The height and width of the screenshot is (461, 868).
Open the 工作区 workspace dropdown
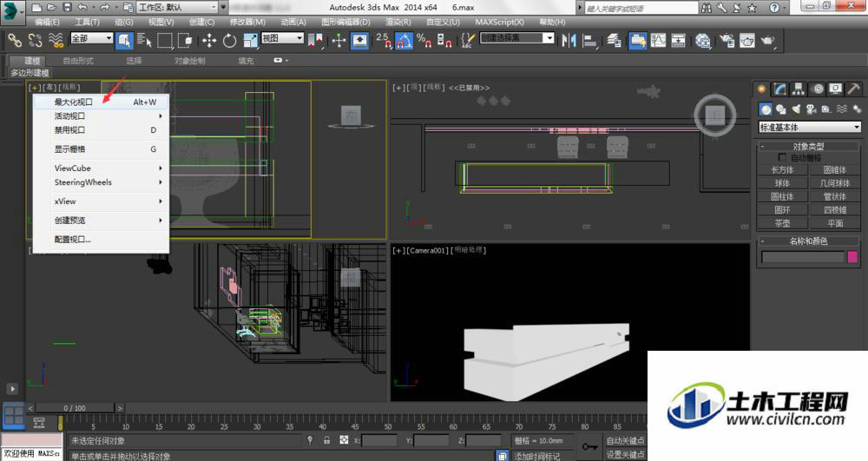point(177,7)
